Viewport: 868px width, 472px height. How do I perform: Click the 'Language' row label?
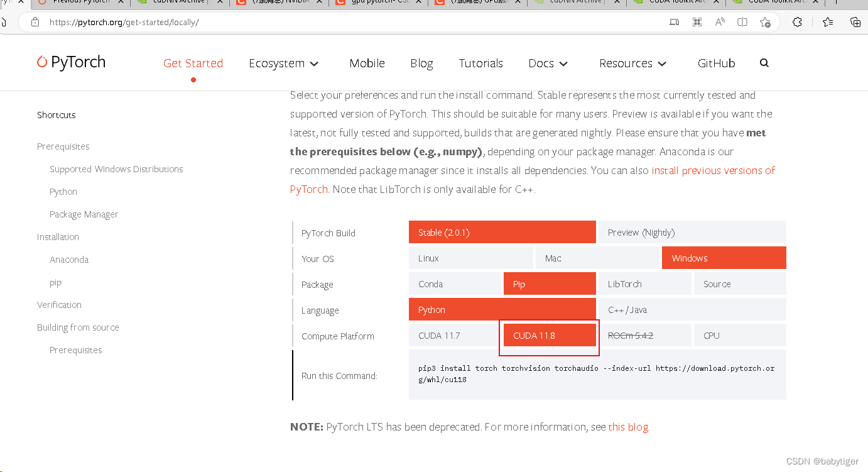[320, 310]
